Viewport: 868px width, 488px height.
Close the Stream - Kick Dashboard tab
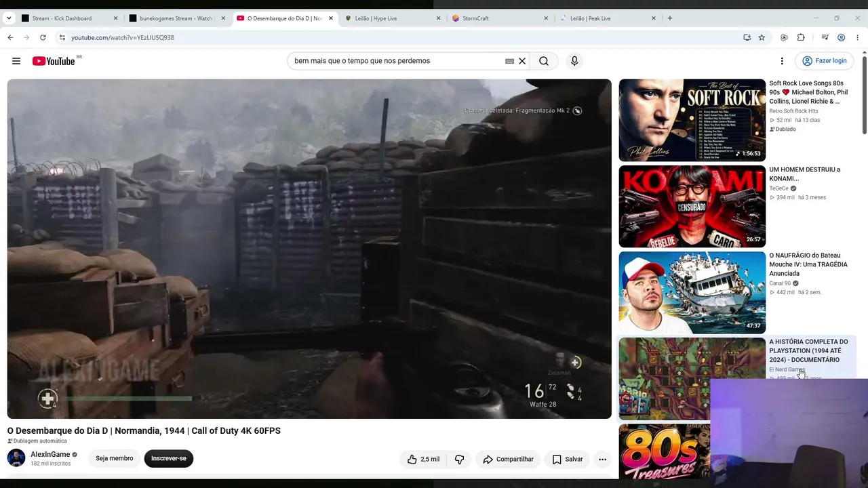pos(115,18)
